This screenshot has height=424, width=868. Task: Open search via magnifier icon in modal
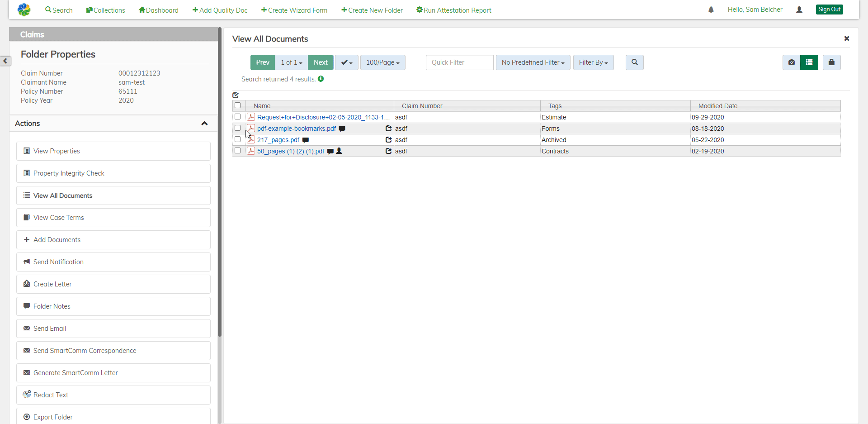coord(634,62)
